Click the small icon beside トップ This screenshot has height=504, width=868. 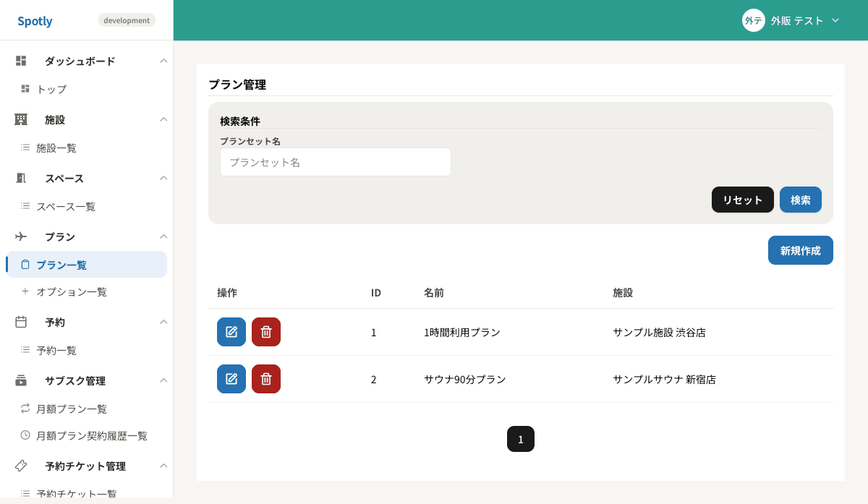tap(25, 89)
